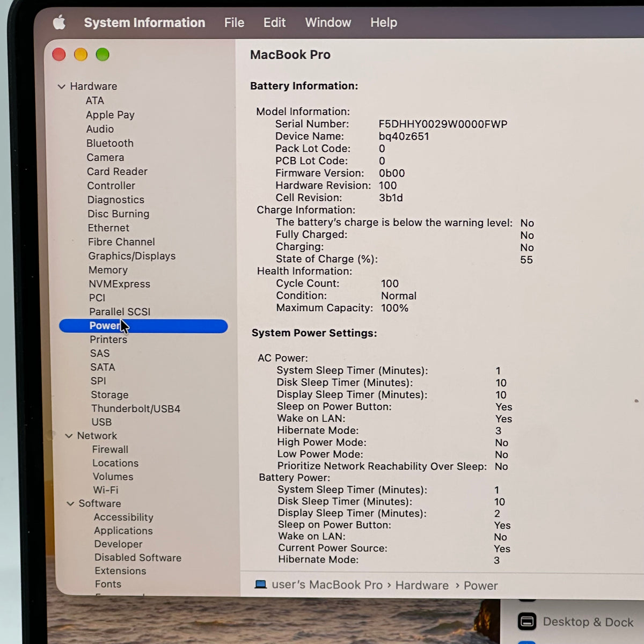Select Diagnostics in the sidebar
Viewport: 644px width, 644px height.
click(116, 200)
